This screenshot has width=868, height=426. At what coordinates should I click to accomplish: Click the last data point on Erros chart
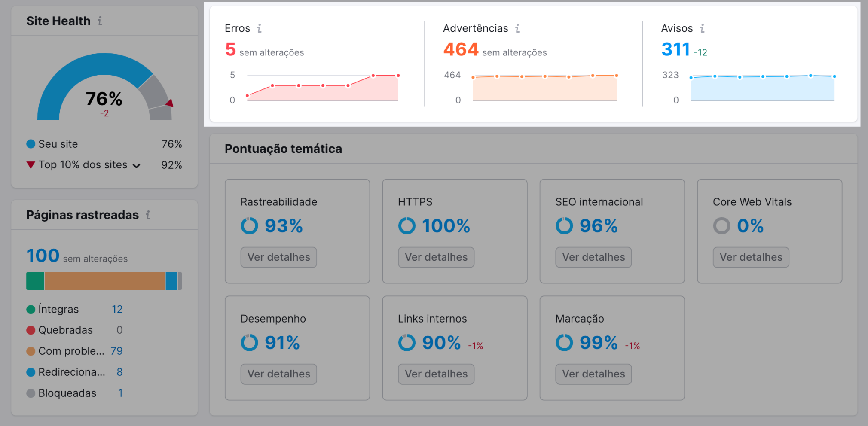point(397,74)
